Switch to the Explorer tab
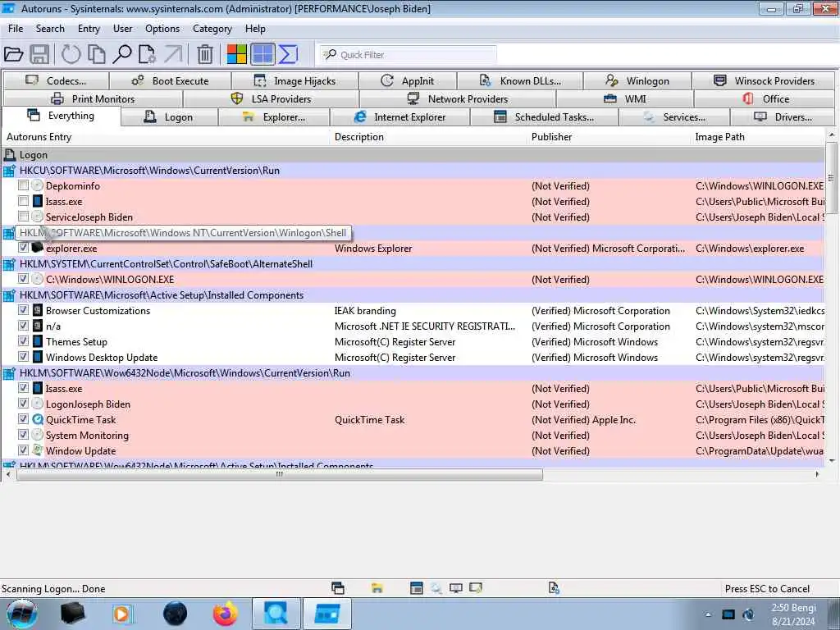Viewport: 840px width, 630px height. [x=274, y=116]
